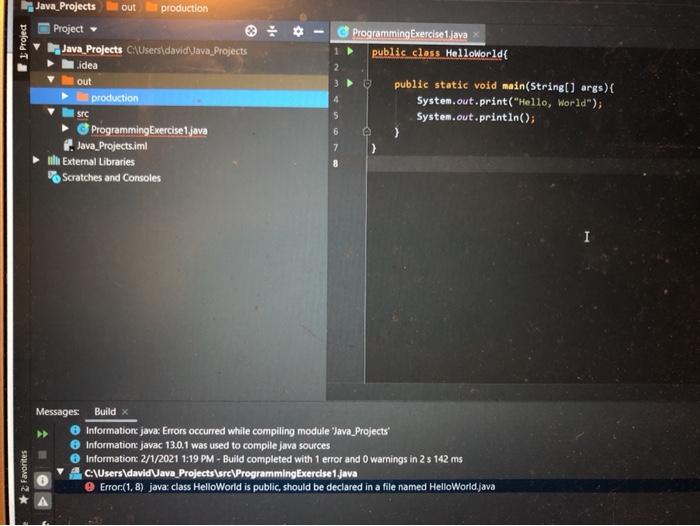Open the Project view dropdown
The height and width of the screenshot is (526, 700).
tap(93, 29)
